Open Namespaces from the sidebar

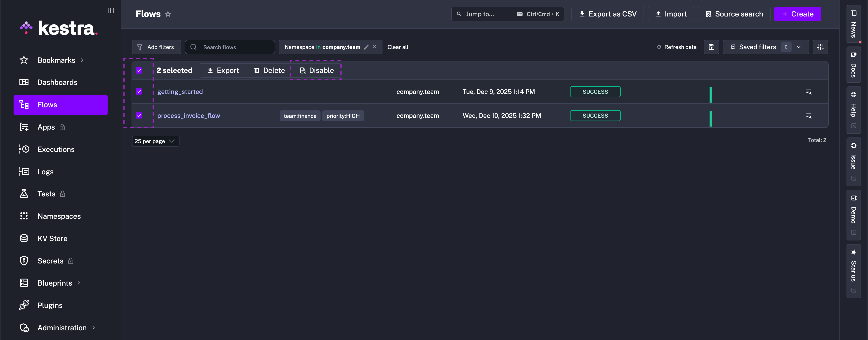[x=59, y=216]
